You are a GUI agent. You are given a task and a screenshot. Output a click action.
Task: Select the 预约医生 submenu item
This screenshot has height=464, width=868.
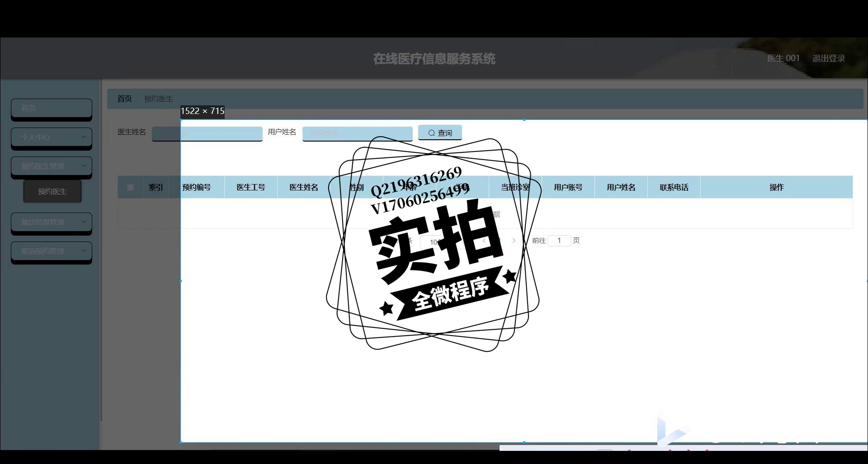pyautogui.click(x=52, y=191)
